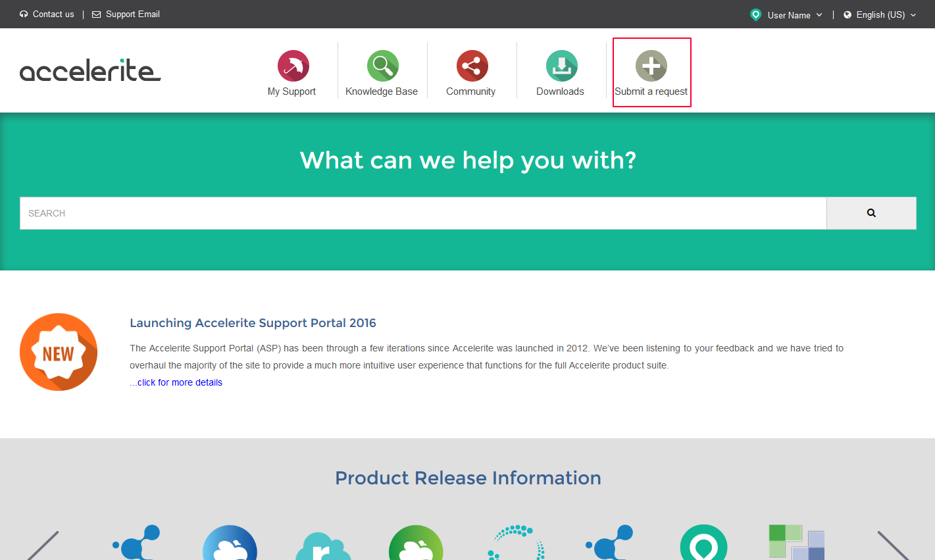The height and width of the screenshot is (560, 935).
Task: Click the orange NEW badge icon
Action: [59, 352]
